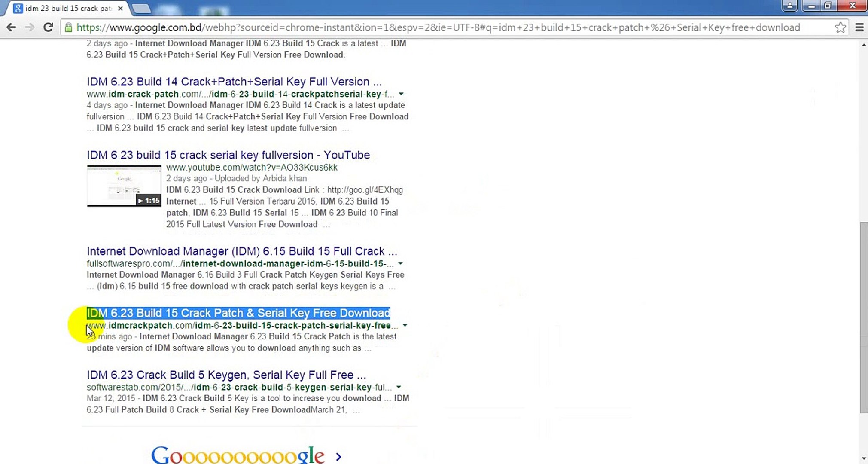Click the vertical scrollbar thumb
Screen dimensions: 868x464
coord(863,318)
